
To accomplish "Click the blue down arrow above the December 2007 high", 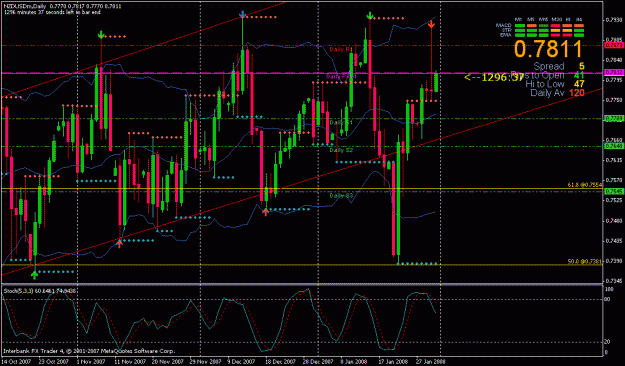I will click(242, 15).
